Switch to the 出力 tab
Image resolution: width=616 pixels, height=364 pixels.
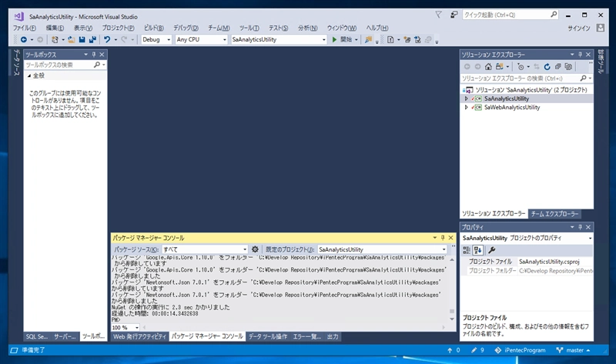pos(333,336)
